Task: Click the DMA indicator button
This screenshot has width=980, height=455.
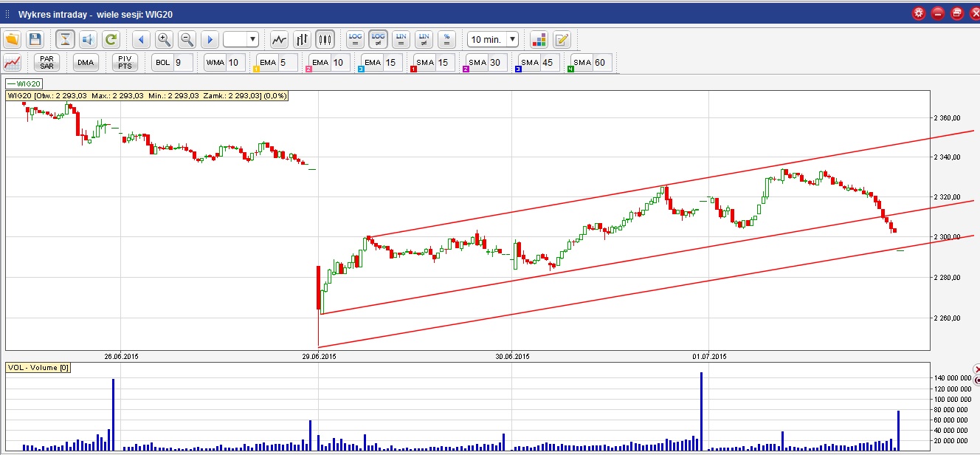Action: tap(86, 62)
